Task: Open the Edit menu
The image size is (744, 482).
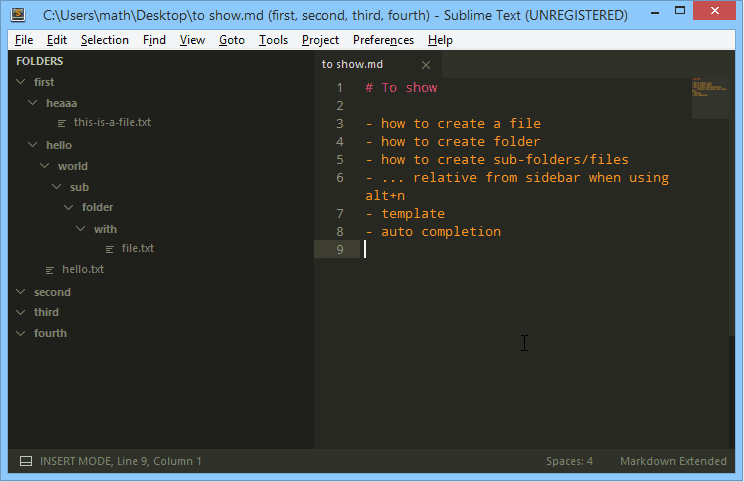Action: (x=56, y=40)
